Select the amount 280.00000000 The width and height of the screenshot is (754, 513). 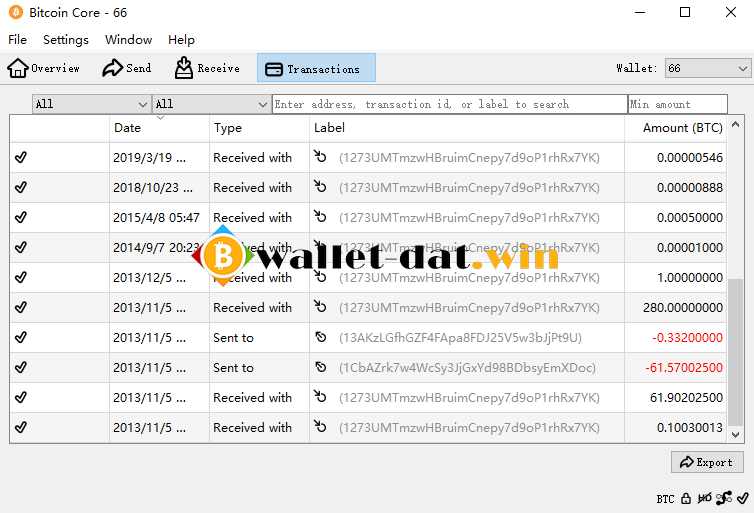click(x=683, y=308)
